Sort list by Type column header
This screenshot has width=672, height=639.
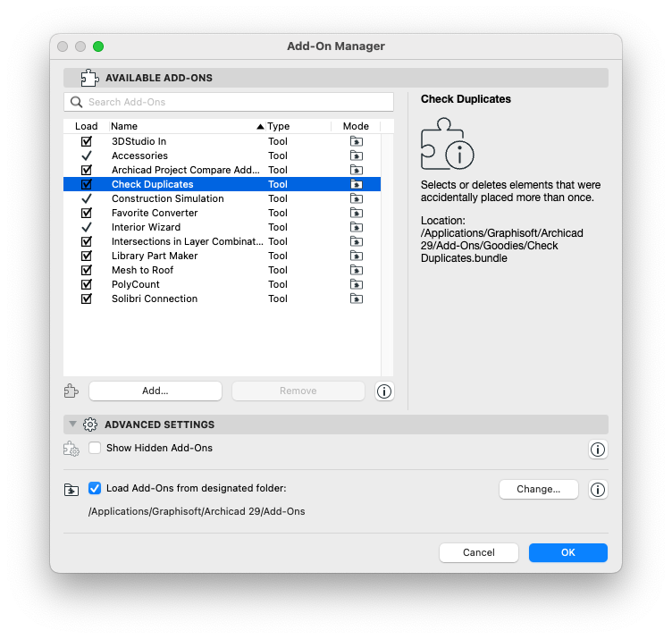click(x=298, y=126)
